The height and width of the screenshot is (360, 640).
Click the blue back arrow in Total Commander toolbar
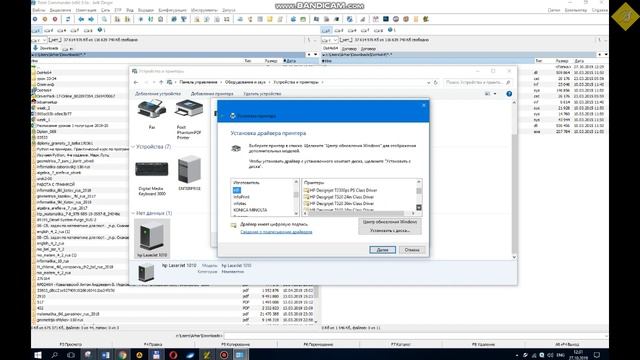(x=81, y=19)
